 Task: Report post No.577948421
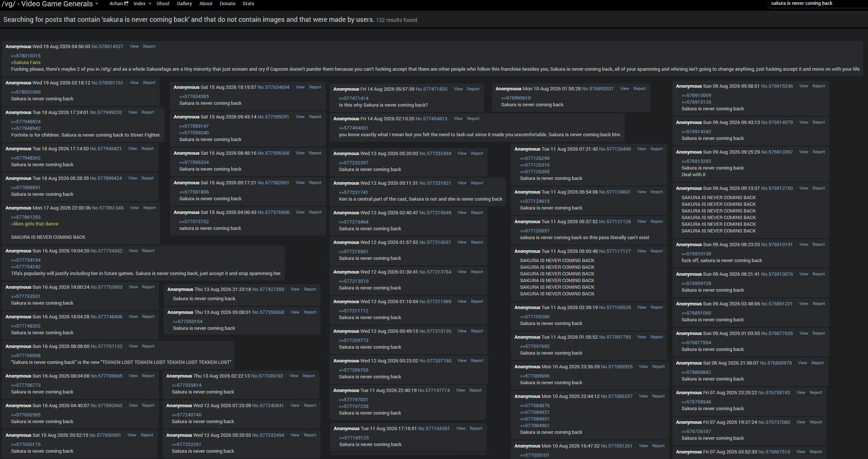[147, 148]
